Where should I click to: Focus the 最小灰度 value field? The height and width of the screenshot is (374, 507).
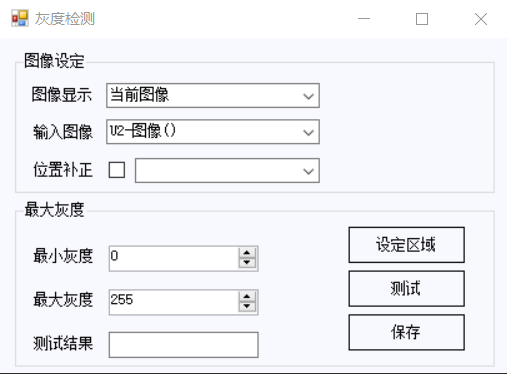point(174,258)
